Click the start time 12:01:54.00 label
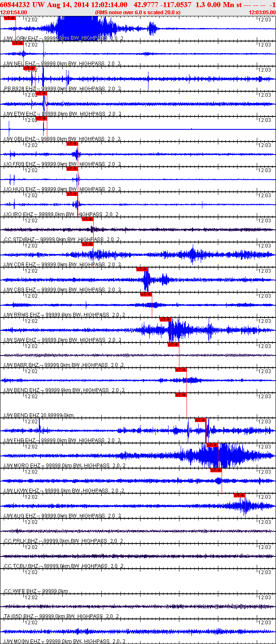276x644 pixels. pyautogui.click(x=14, y=13)
